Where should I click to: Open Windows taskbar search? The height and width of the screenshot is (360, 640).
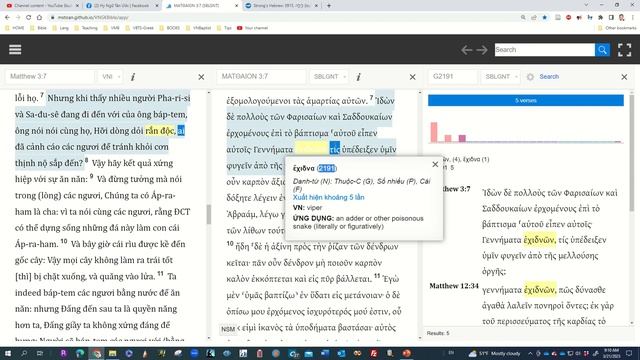pyautogui.click(x=24, y=353)
